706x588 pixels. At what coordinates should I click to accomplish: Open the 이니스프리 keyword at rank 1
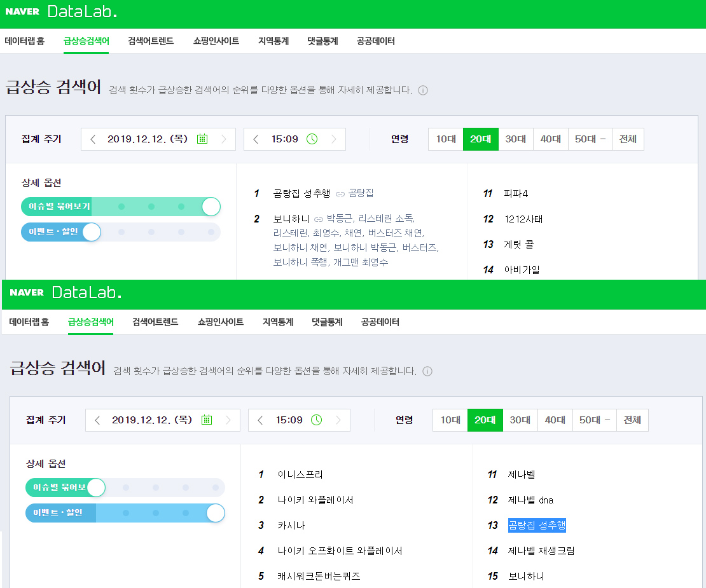pyautogui.click(x=300, y=474)
